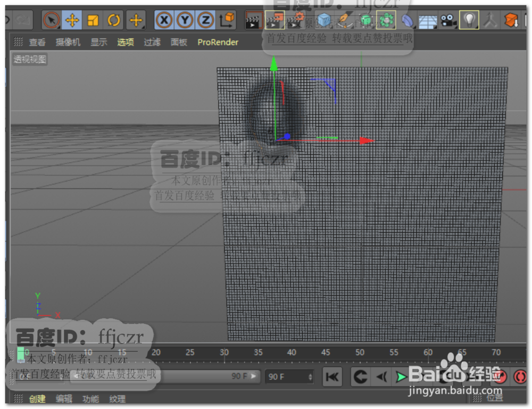This screenshot has width=532, height=409.
Task: Switch to the 功能 material tab
Action: click(x=90, y=399)
